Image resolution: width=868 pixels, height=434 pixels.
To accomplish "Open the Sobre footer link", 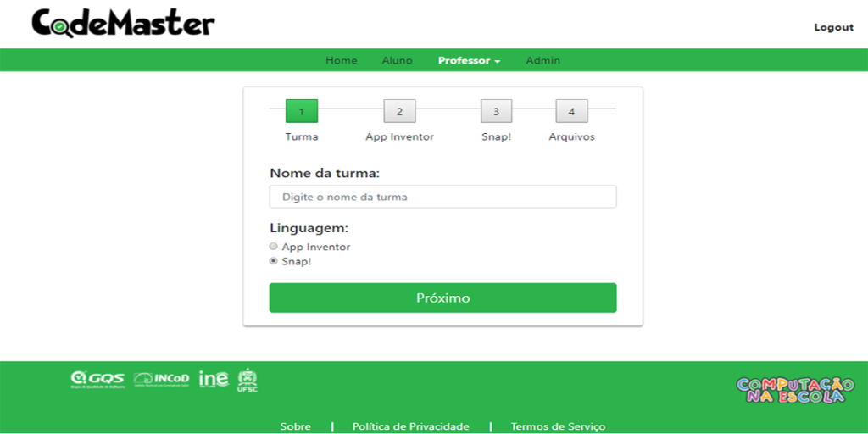I will pos(296,427).
